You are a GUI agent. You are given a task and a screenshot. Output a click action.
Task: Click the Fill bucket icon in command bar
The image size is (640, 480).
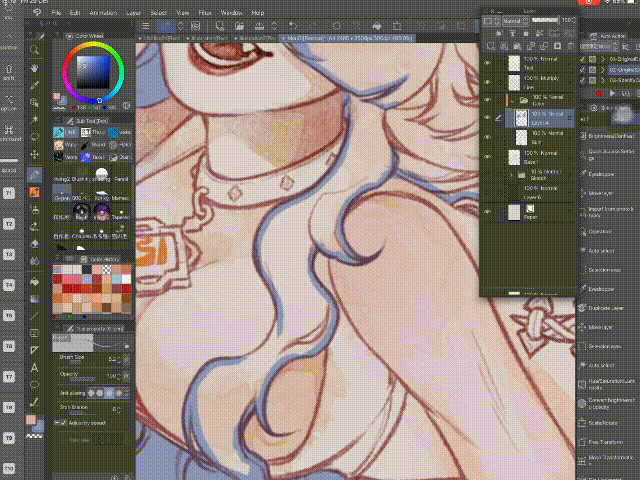click(377, 26)
